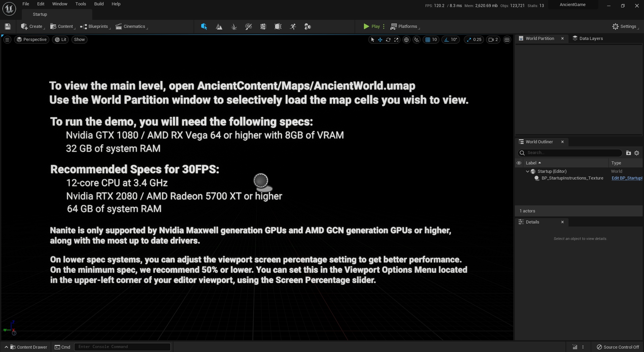Image resolution: width=644 pixels, height=352 pixels.
Task: Open the File menu
Action: point(26,4)
